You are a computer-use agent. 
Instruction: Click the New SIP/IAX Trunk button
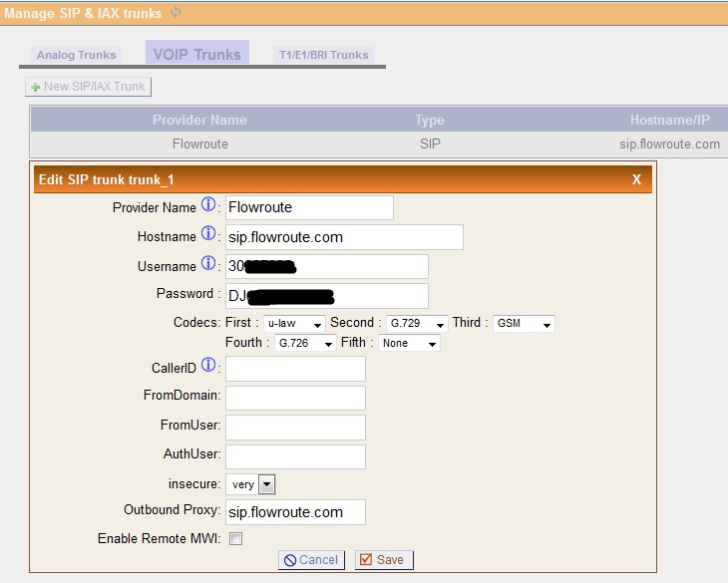coord(88,87)
